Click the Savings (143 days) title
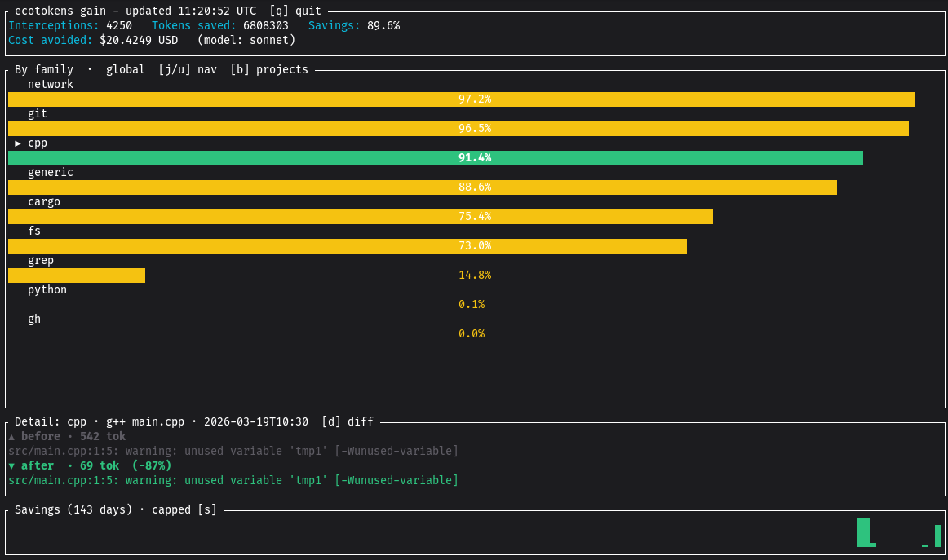The height and width of the screenshot is (560, 948). pyautogui.click(x=73, y=509)
